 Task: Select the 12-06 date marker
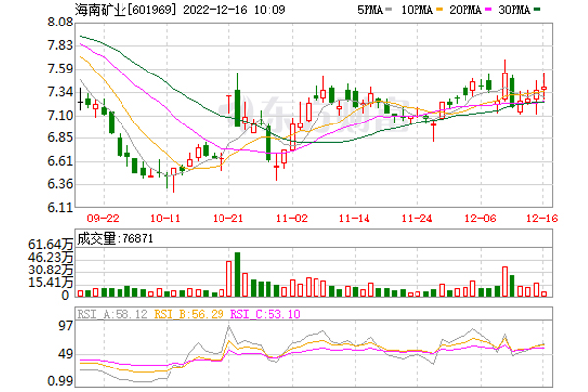tap(479, 219)
